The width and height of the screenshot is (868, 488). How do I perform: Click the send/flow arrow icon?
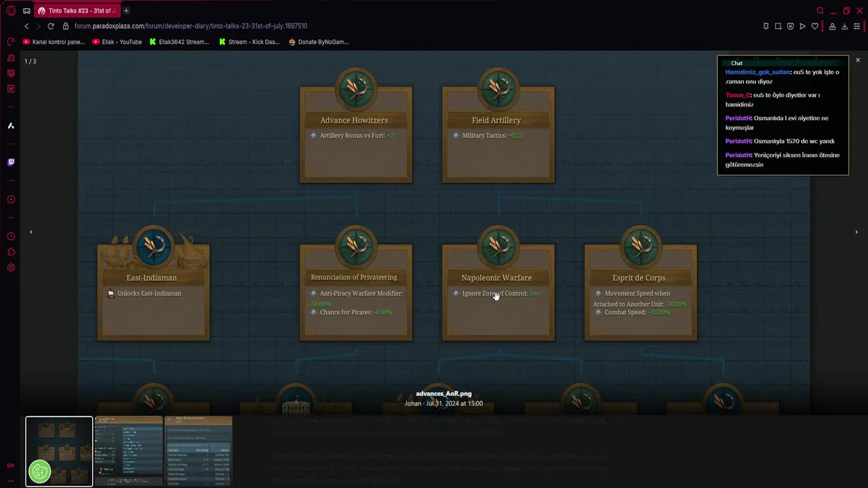(802, 26)
